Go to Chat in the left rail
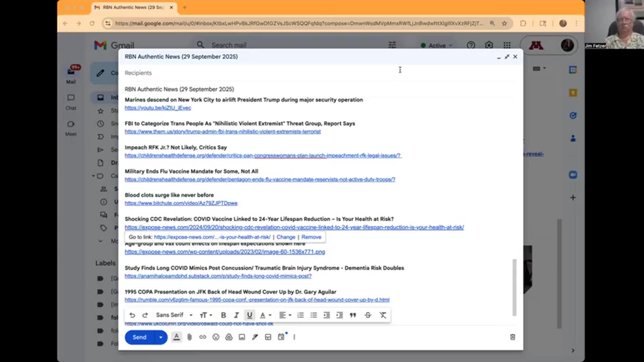 pyautogui.click(x=71, y=102)
